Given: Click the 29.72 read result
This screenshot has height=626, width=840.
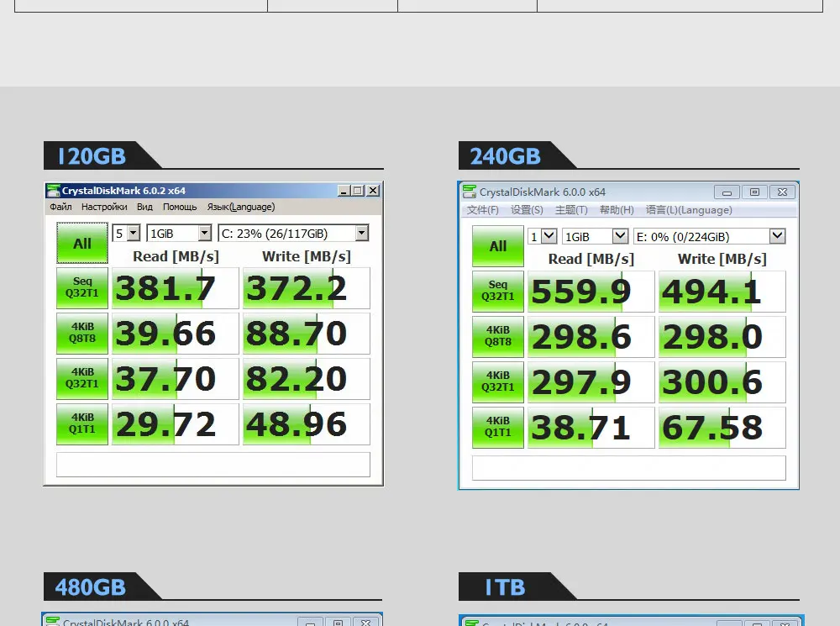Looking at the screenshot, I should point(176,424).
